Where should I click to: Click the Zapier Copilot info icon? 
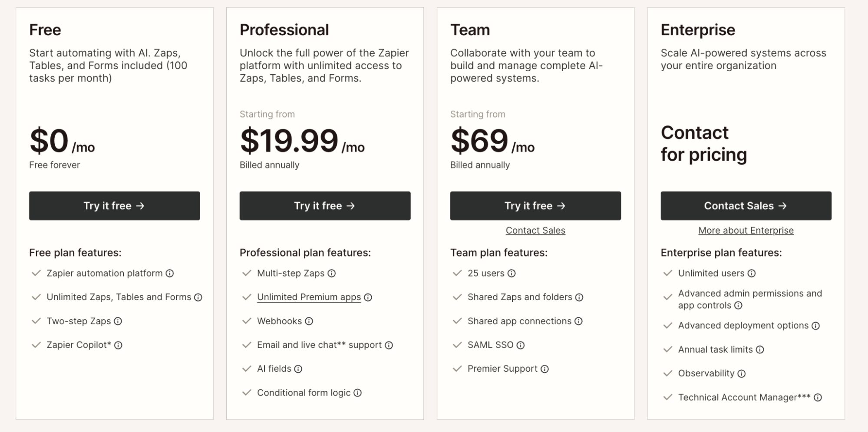pos(119,345)
